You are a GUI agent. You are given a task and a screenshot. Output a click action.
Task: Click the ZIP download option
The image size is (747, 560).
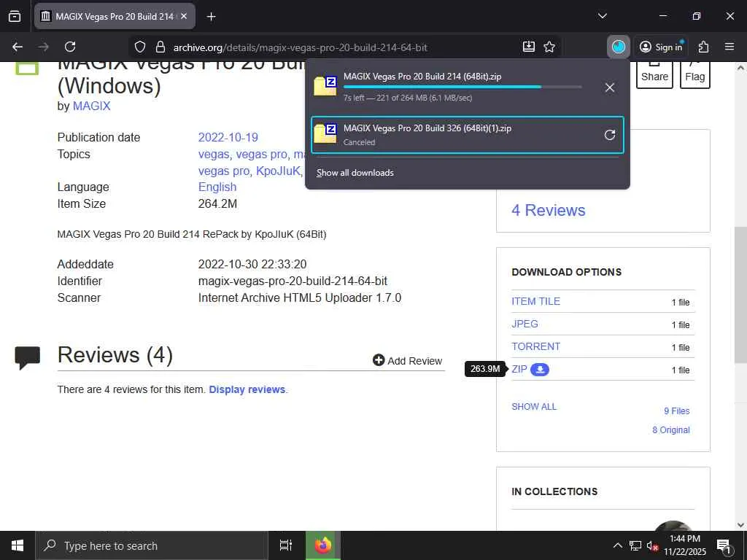point(519,369)
